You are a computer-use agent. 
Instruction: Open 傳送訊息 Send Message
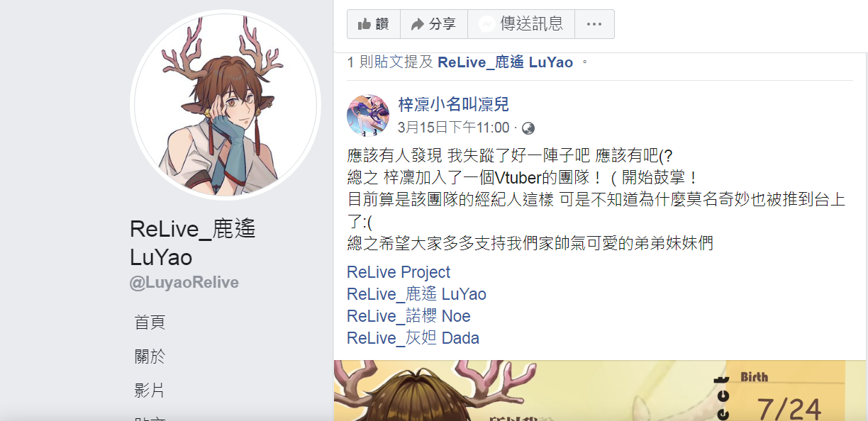click(x=521, y=24)
